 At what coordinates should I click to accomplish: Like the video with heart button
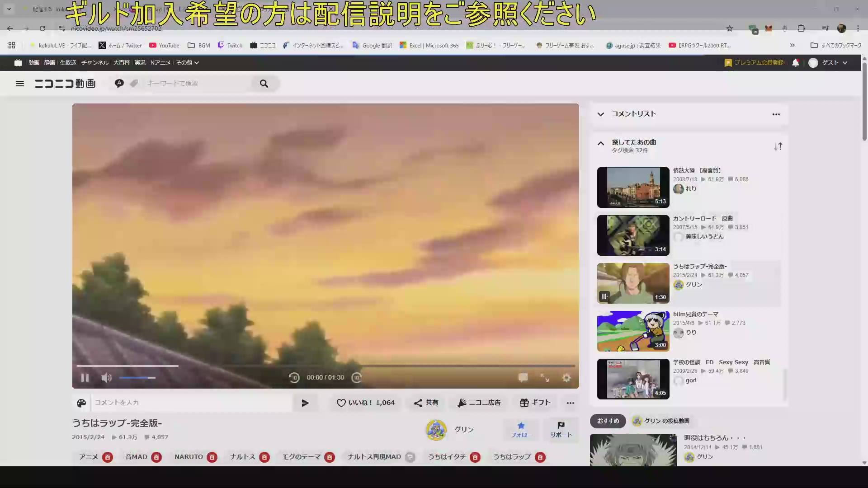(365, 403)
